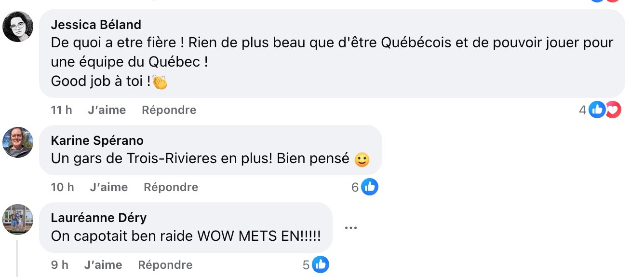This screenshot has height=277, width=644.
Task: Open Jessica Béland's profile name link
Action: (96, 24)
